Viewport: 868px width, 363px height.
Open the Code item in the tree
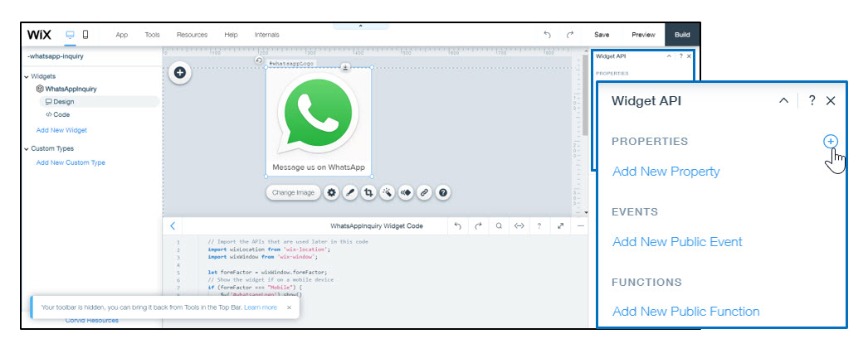57,114
